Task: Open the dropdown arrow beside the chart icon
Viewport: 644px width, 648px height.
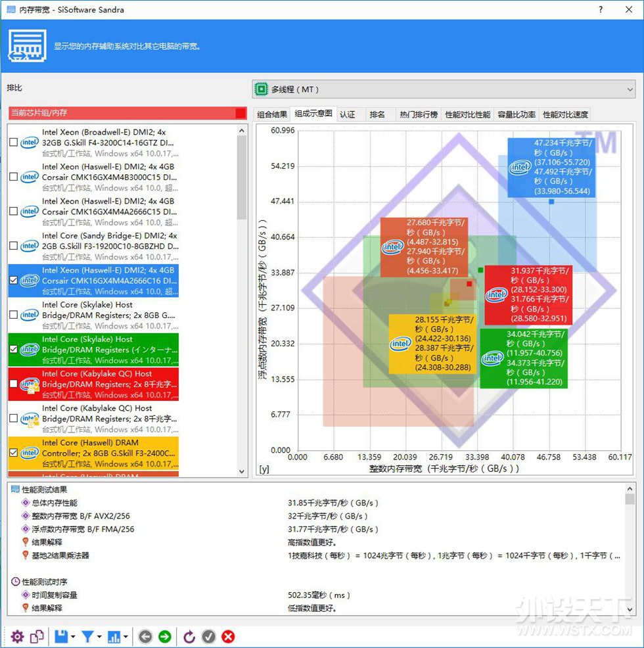Action: [126, 637]
